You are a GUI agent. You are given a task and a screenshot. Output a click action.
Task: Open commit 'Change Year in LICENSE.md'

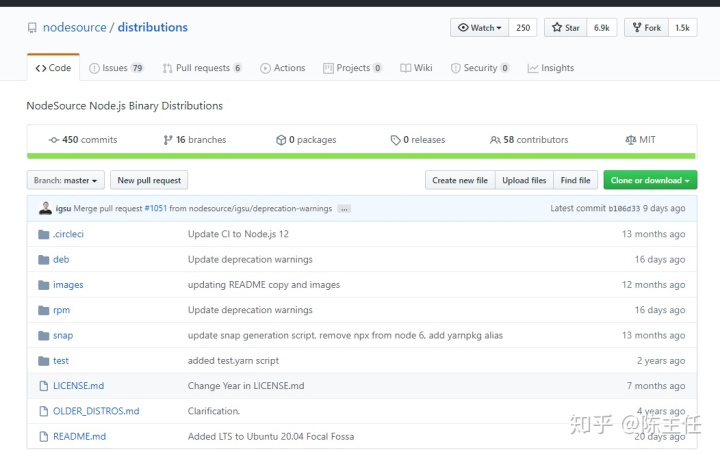246,386
